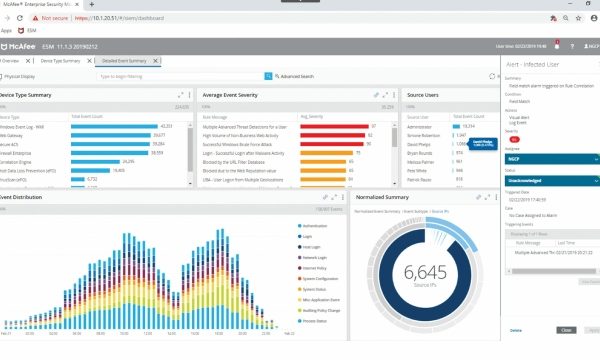
Task: Click the Event Distribution link binding icon
Action: 325,197
